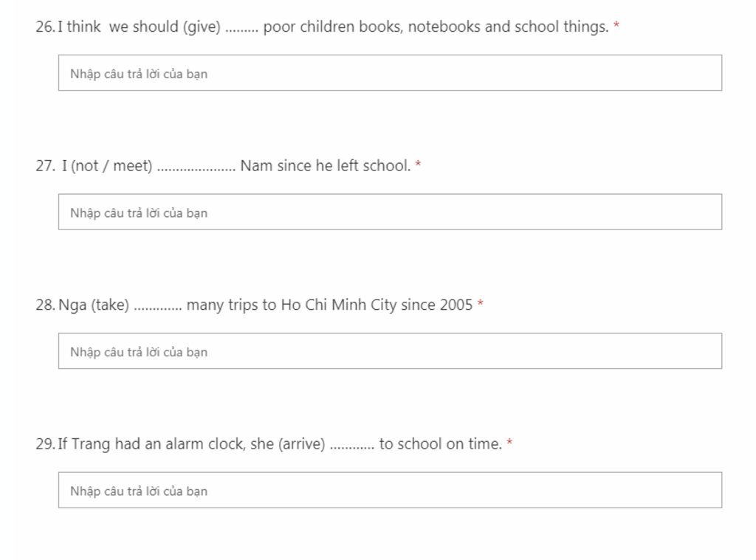Focus the answer box under the Nga (take) question
The image size is (756, 560).
click(x=390, y=351)
